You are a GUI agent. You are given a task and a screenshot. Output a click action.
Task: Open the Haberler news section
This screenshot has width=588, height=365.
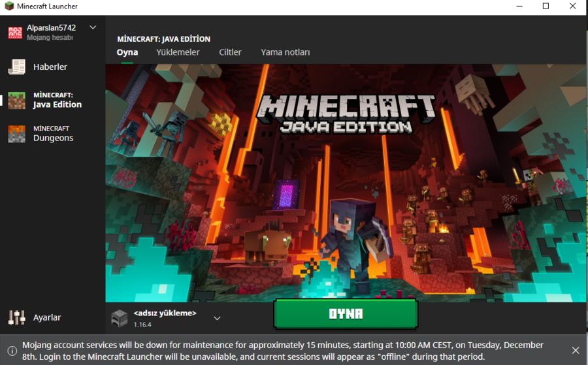(x=37, y=67)
